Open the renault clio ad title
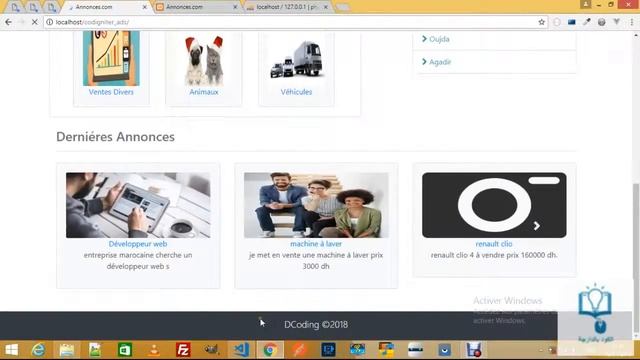The width and height of the screenshot is (640, 360). tap(494, 244)
